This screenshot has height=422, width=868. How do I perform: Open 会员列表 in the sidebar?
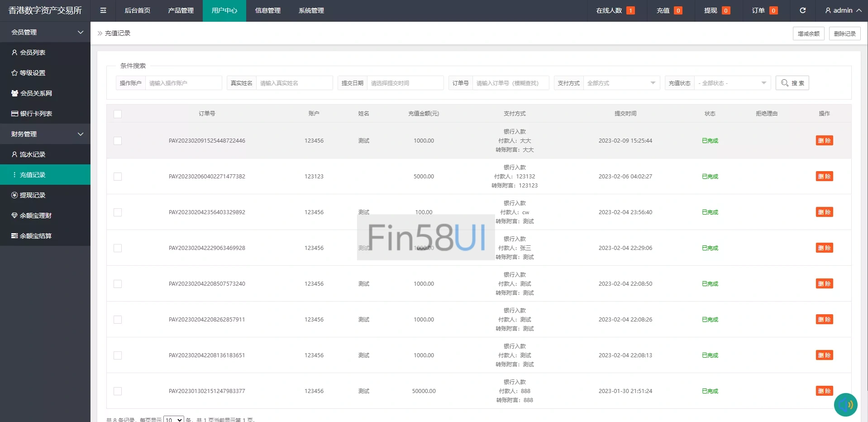click(x=33, y=53)
